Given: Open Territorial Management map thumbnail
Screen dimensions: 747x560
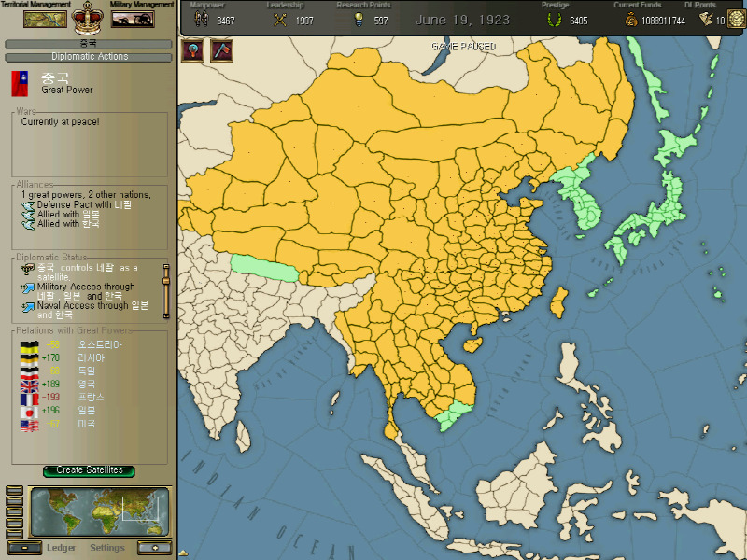Looking at the screenshot, I should point(45,19).
